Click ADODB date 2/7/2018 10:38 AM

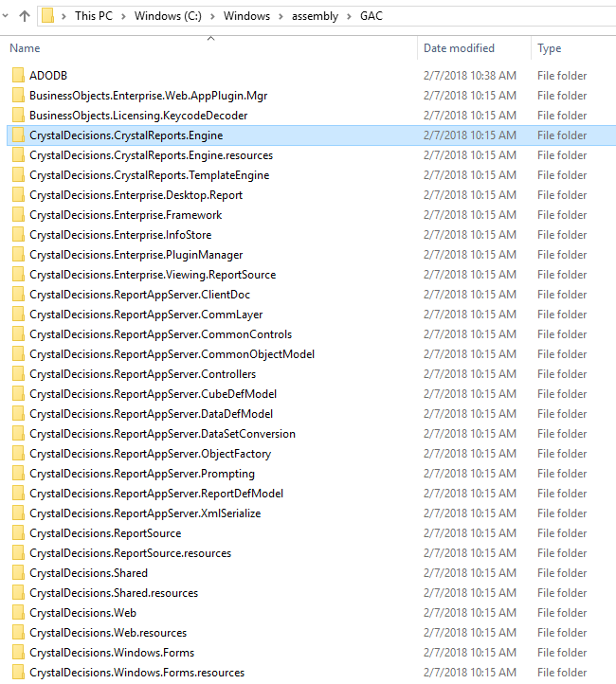470,76
